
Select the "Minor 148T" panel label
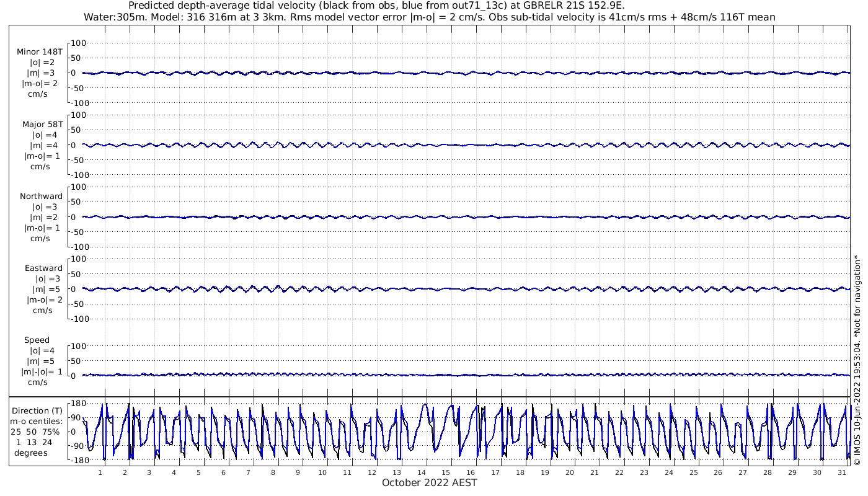click(x=40, y=52)
